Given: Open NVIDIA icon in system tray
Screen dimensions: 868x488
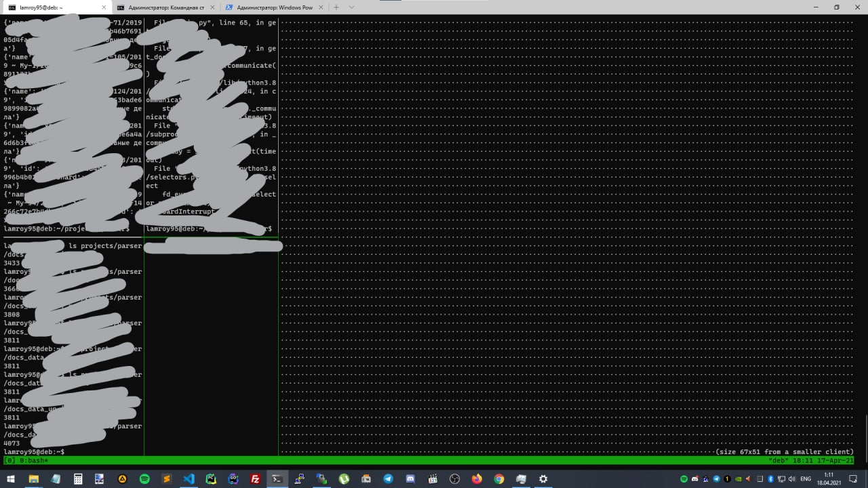Looking at the screenshot, I should point(738,479).
